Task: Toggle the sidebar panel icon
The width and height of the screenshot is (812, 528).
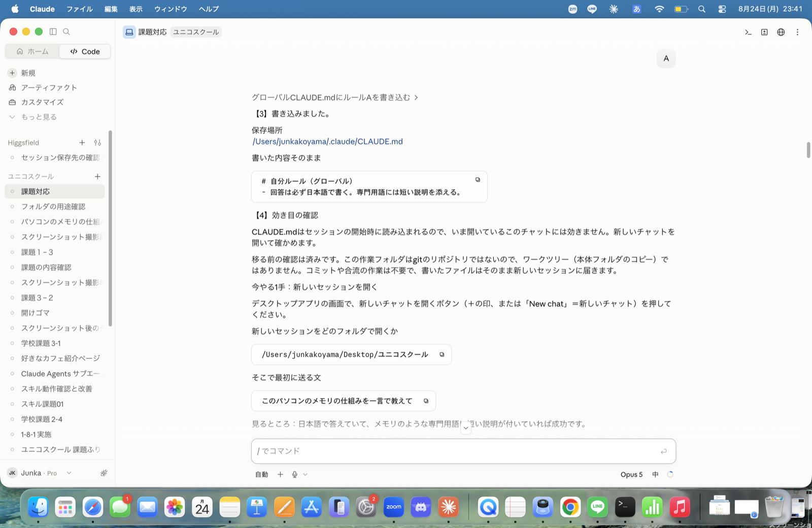Action: (x=53, y=31)
